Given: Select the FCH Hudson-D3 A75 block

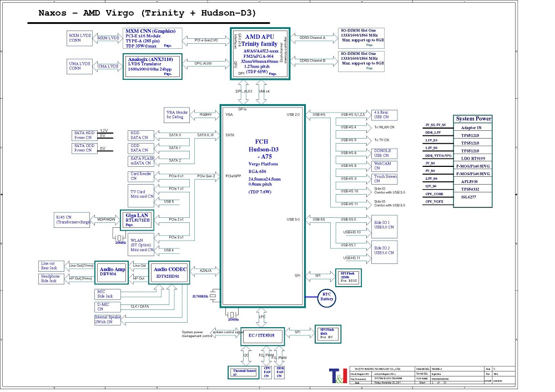Looking at the screenshot, I should pos(263,205).
